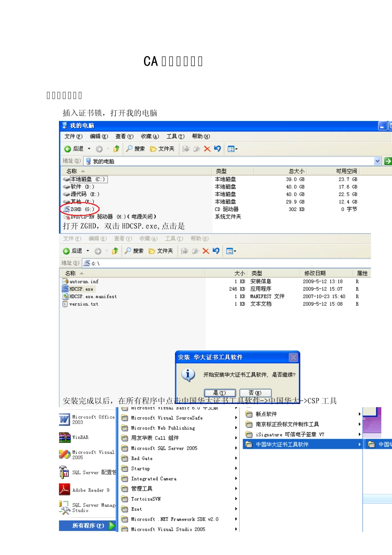Click Up folder icon in G:\ window

coord(115,251)
